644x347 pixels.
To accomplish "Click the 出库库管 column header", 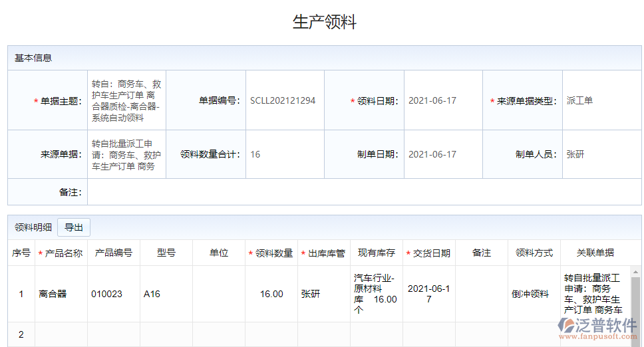I will click(x=323, y=253).
